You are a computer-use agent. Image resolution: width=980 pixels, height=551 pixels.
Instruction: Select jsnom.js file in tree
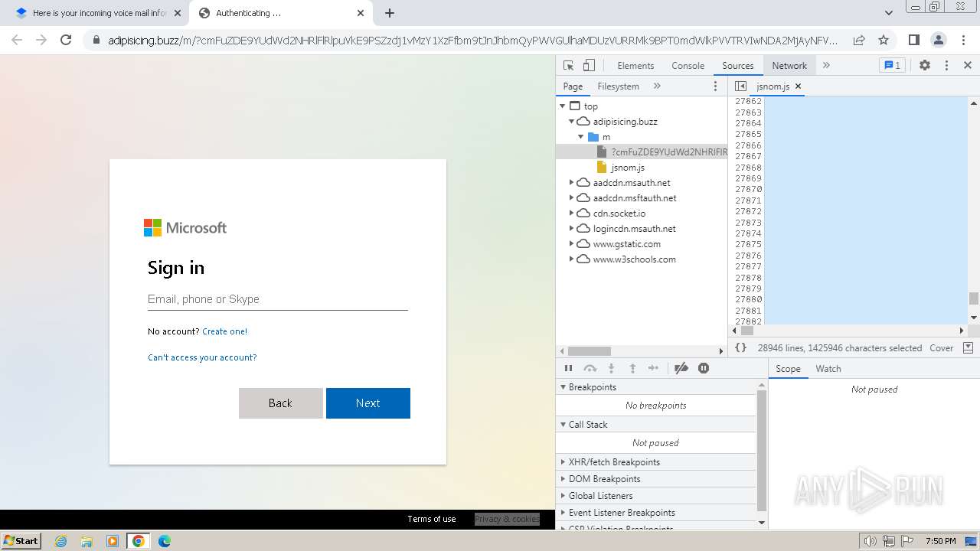point(627,168)
